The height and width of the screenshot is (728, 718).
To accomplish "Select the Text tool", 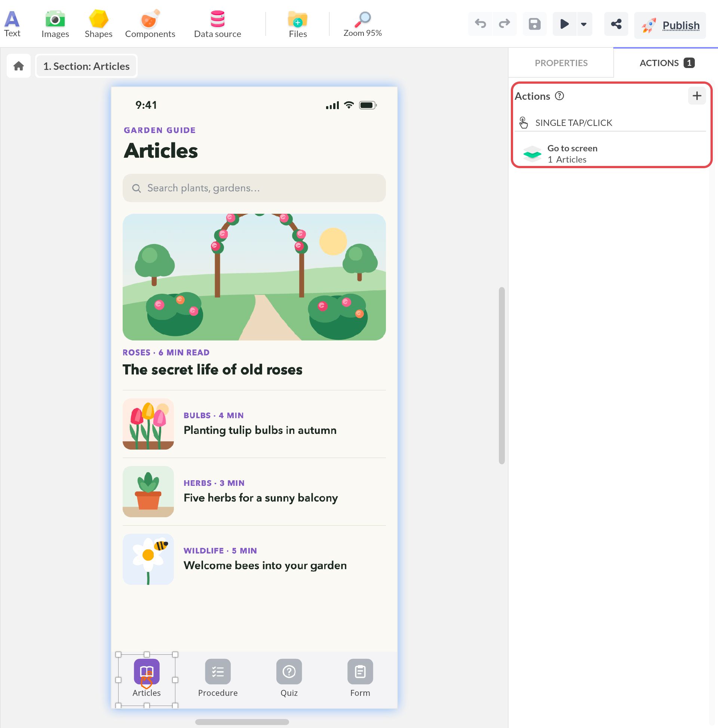I will coord(12,24).
